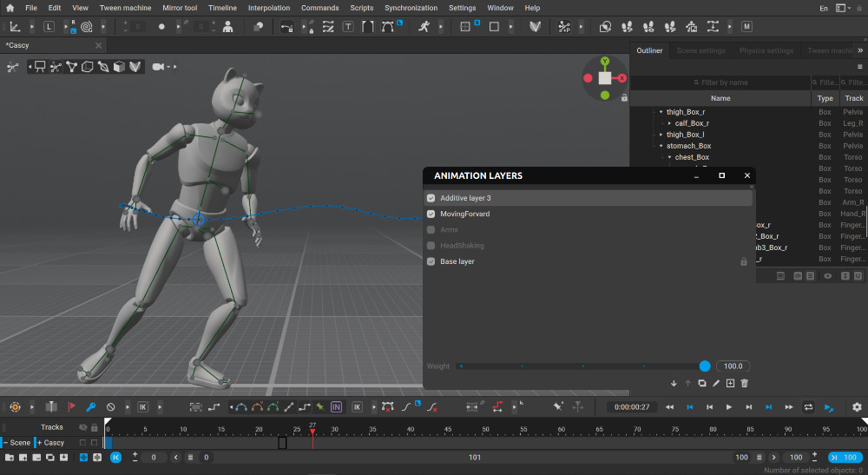The height and width of the screenshot is (475, 868).
Task: Open timeline settings gear icon
Action: 857,407
